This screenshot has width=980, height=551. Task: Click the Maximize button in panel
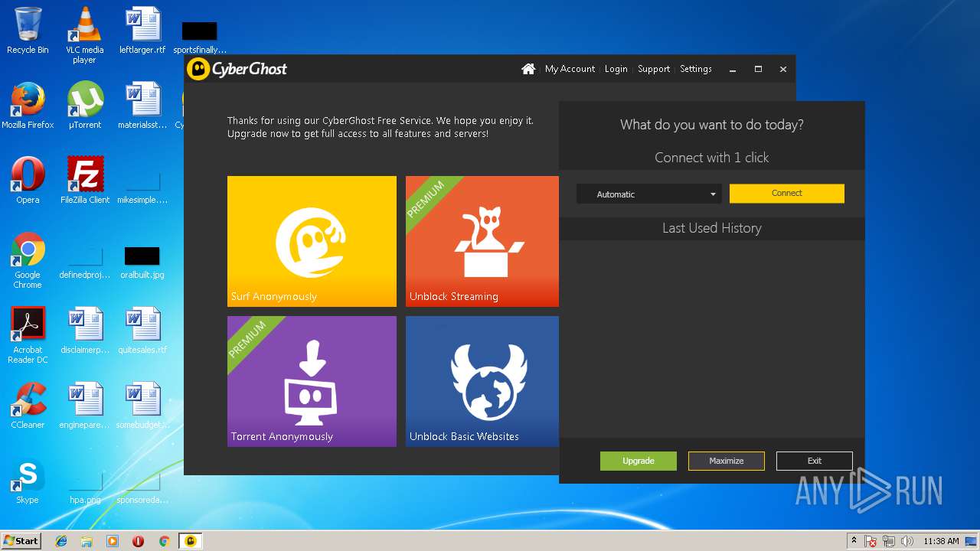(x=727, y=461)
